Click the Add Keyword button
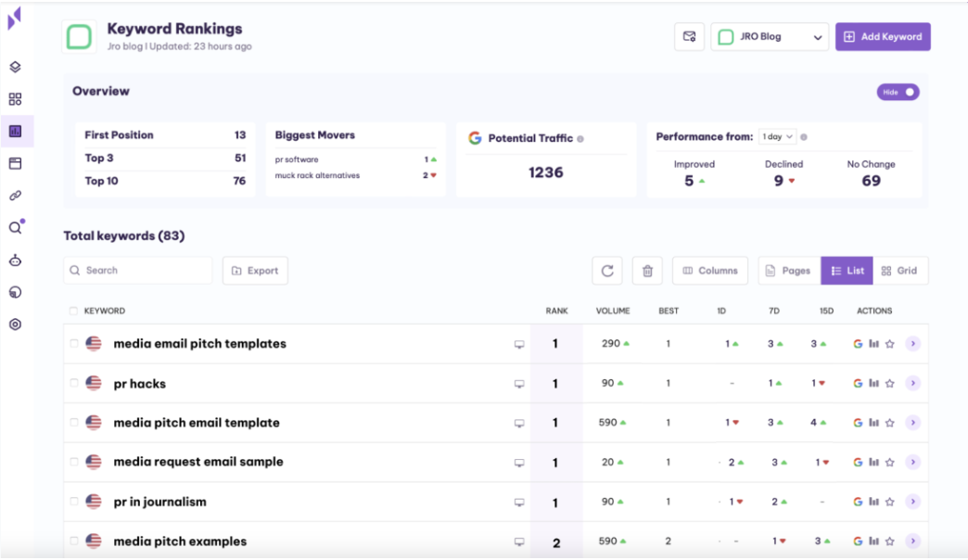Screen dimensions: 968x560 (x=883, y=36)
